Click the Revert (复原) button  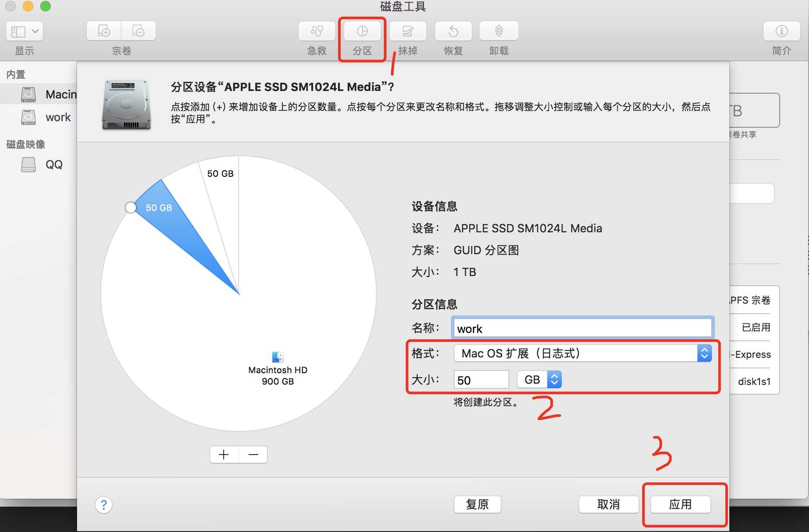(x=477, y=504)
